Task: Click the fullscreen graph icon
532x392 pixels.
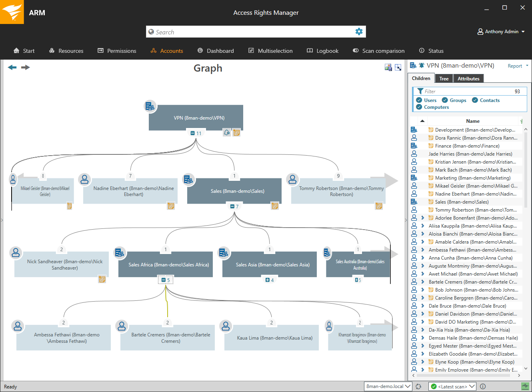Action: click(398, 67)
